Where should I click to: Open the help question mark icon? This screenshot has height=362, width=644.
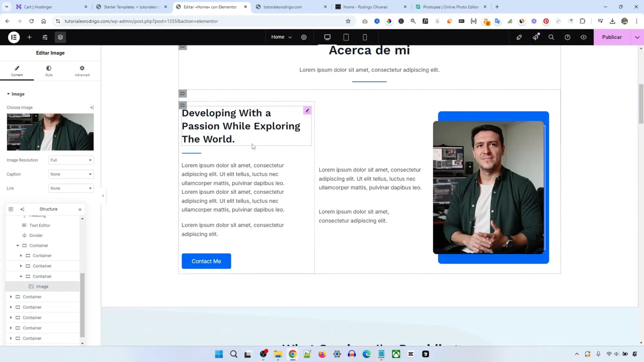(567, 37)
